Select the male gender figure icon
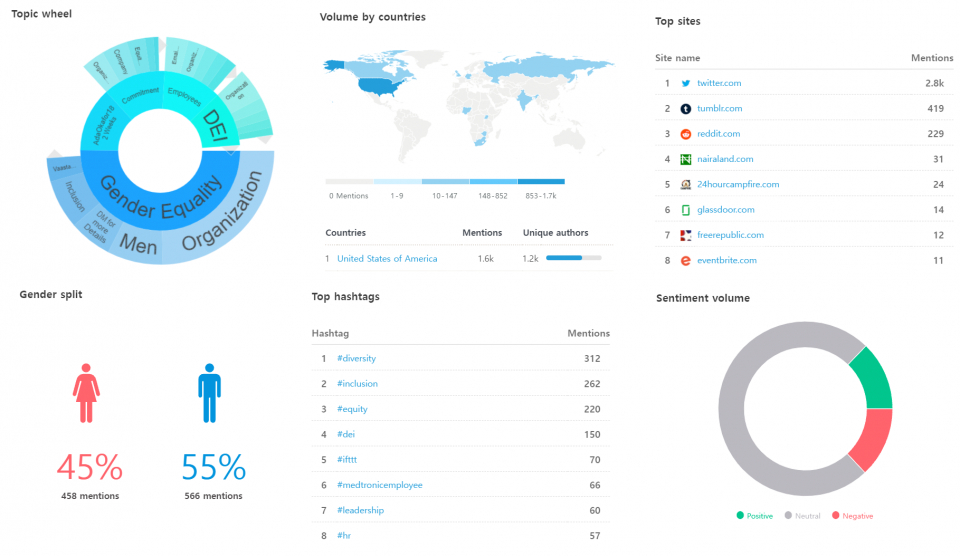 point(209,393)
